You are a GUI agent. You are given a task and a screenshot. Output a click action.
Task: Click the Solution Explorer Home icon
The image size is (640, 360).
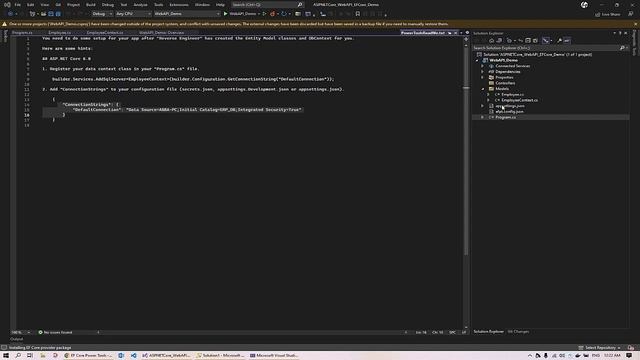click(491, 40)
